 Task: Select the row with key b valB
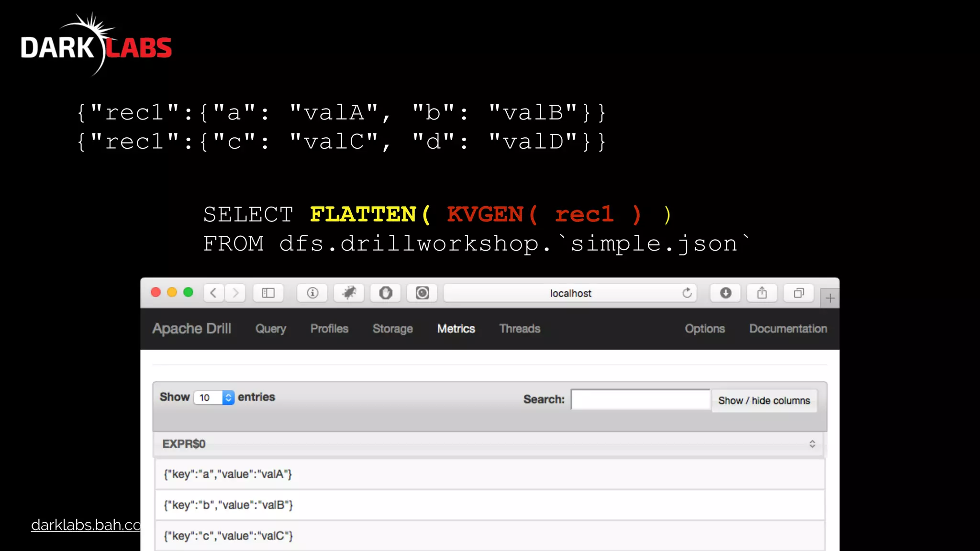pos(490,505)
